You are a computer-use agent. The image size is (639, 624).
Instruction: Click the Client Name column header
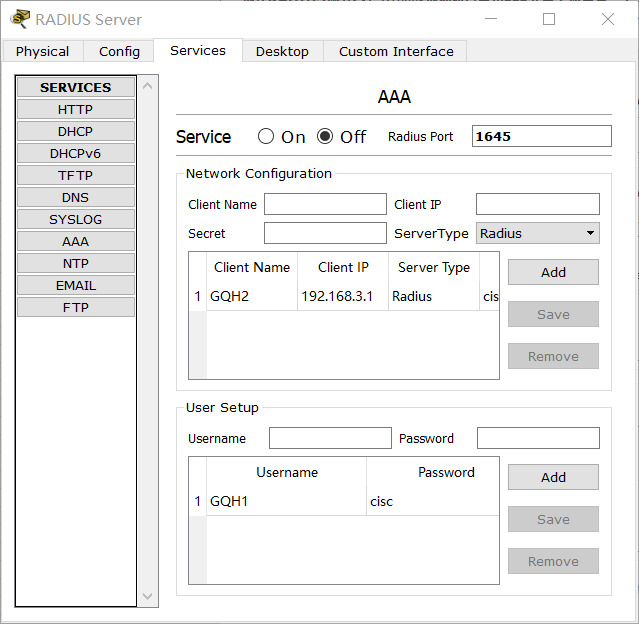(x=252, y=267)
